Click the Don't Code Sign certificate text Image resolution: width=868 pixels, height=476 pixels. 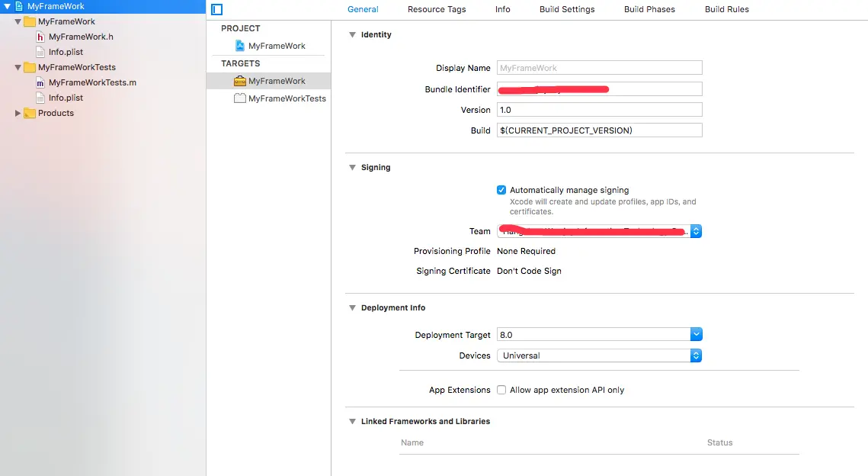click(529, 271)
